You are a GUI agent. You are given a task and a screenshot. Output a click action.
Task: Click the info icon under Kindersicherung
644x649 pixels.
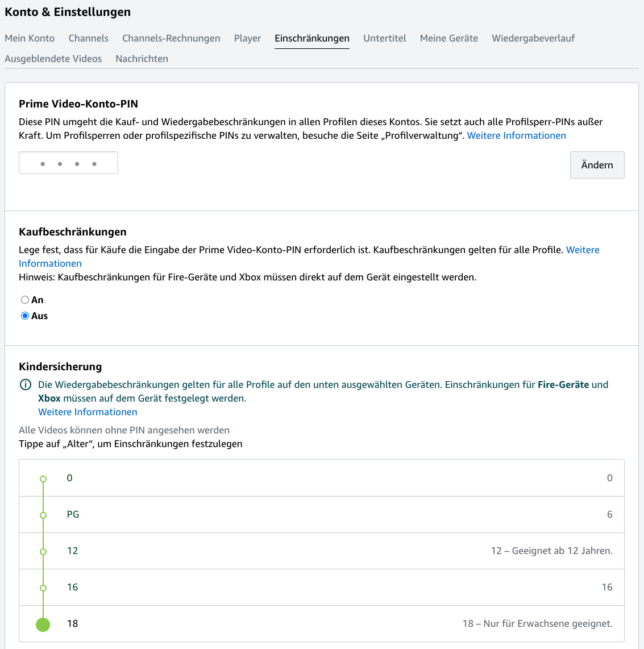[26, 385]
